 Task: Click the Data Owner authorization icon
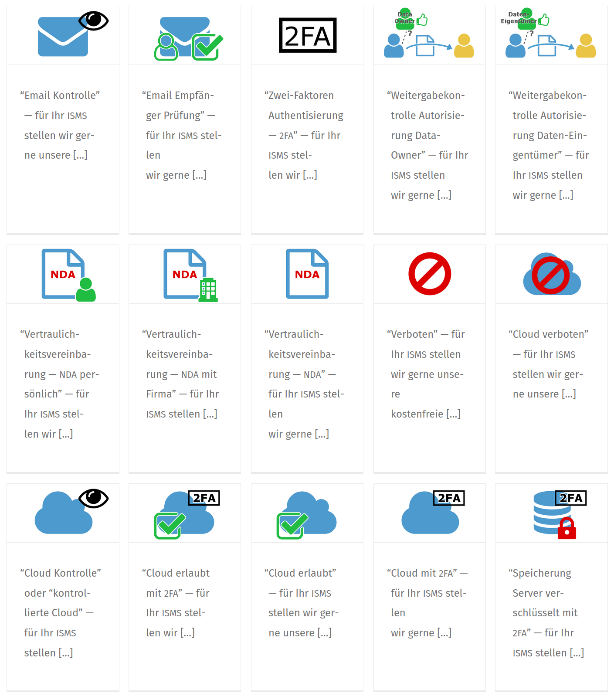pyautogui.click(x=429, y=36)
